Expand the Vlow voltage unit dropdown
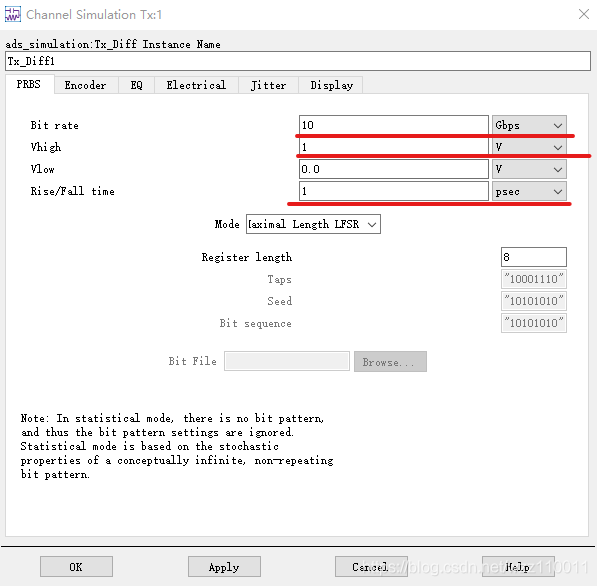The width and height of the screenshot is (597, 586). [x=529, y=169]
